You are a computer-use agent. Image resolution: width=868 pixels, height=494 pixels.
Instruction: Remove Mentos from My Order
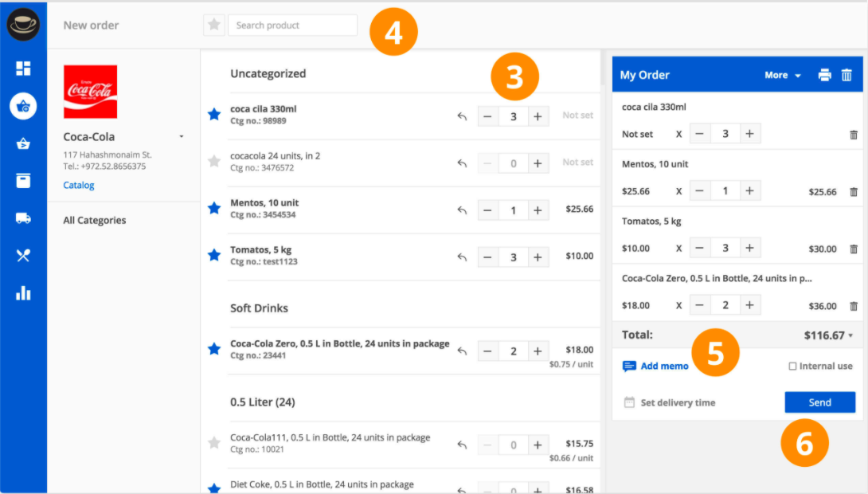[x=854, y=192]
